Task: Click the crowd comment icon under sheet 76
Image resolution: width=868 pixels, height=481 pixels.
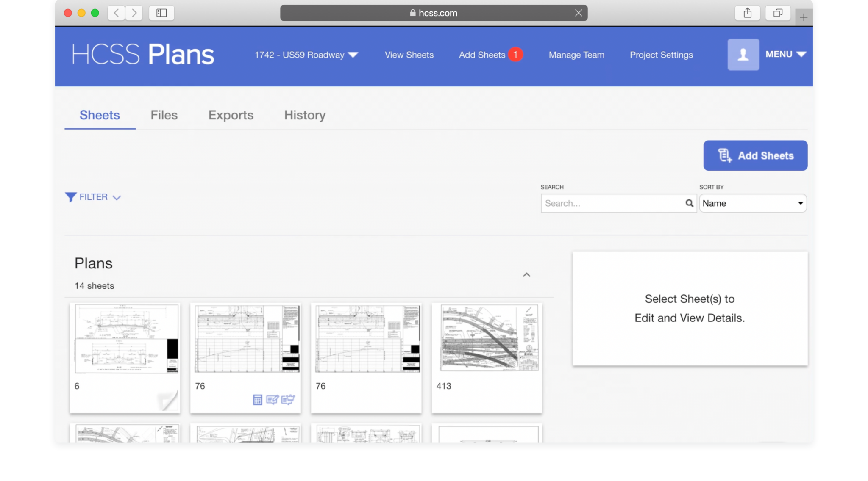Action: [x=287, y=399]
